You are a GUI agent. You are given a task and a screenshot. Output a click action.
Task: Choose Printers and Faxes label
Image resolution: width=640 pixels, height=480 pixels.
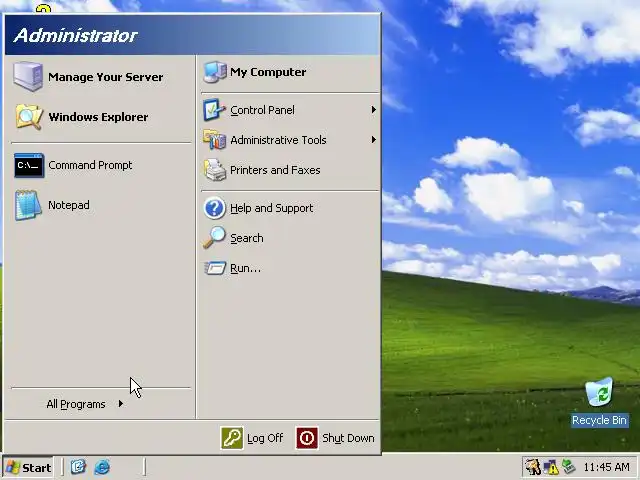pos(275,170)
